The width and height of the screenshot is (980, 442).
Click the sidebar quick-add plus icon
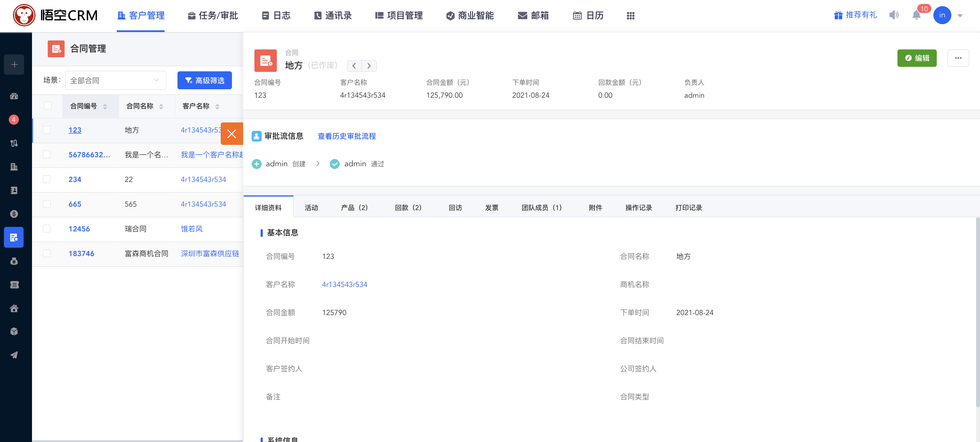[14, 65]
